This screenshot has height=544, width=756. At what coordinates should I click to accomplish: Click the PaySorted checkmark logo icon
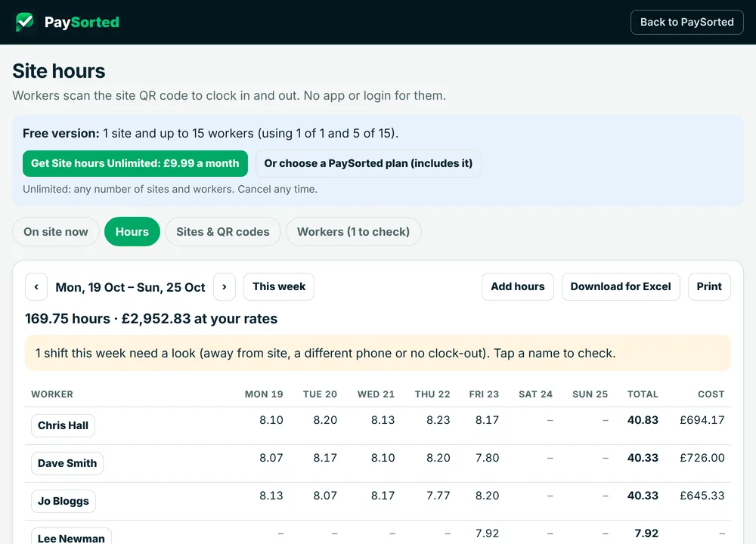point(25,22)
